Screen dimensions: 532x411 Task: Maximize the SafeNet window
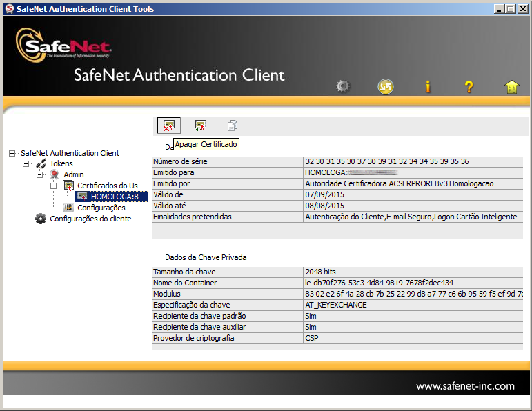click(511, 9)
